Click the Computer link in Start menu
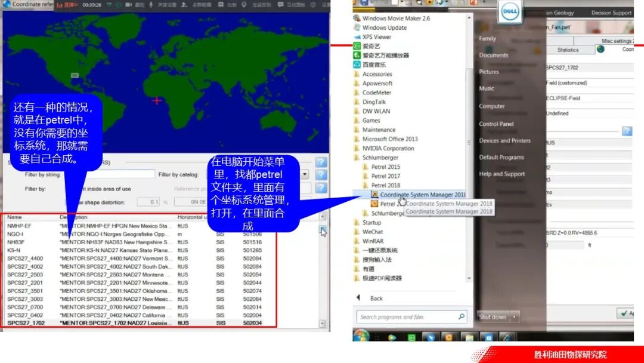Image resolution: width=644 pixels, height=363 pixels. [x=491, y=106]
